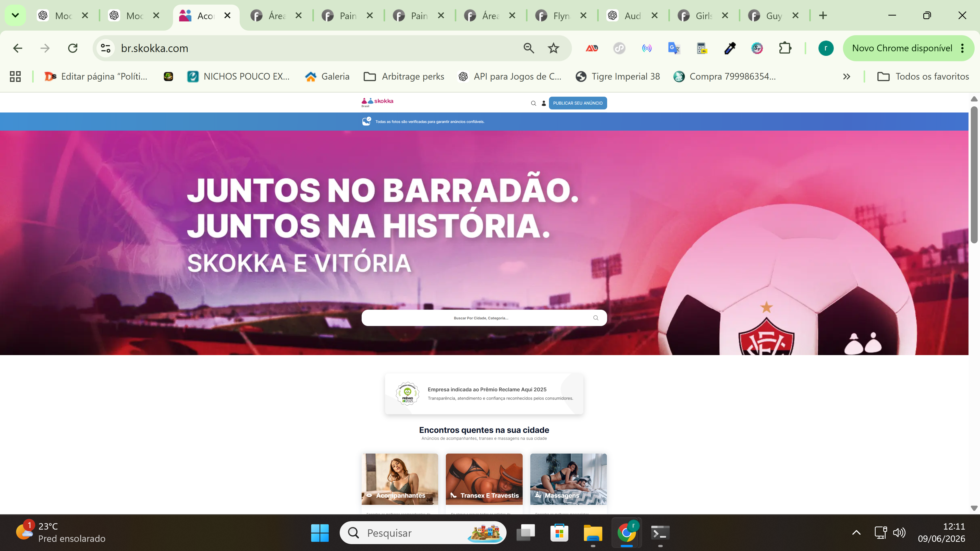Open the tab search dropdown arrow
Screen dimensions: 980x551
(15, 16)
